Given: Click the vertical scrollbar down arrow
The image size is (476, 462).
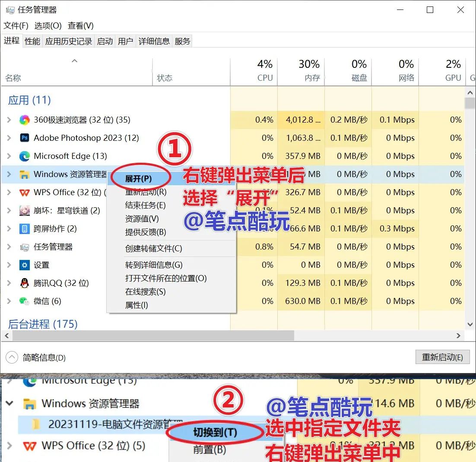Looking at the screenshot, I should pos(470,324).
